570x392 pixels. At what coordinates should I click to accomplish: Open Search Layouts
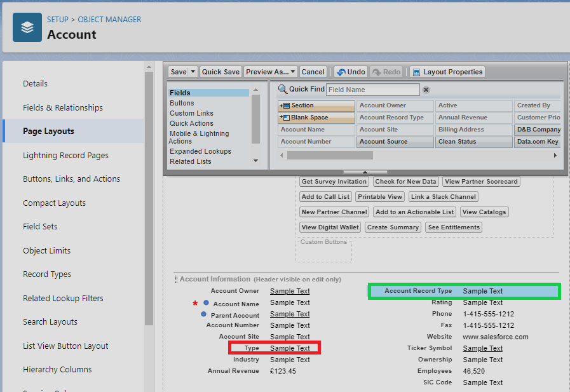[x=50, y=322]
